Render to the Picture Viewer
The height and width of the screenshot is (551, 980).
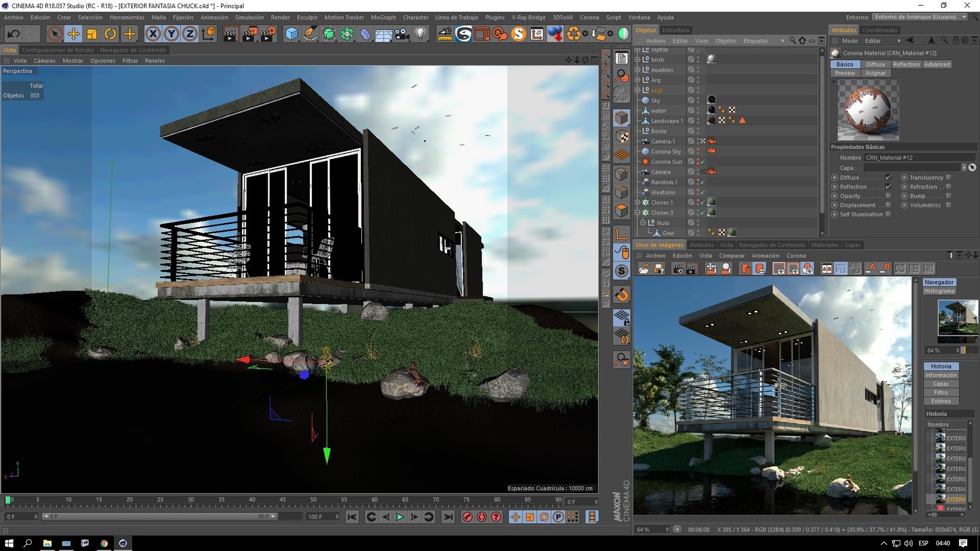click(248, 34)
